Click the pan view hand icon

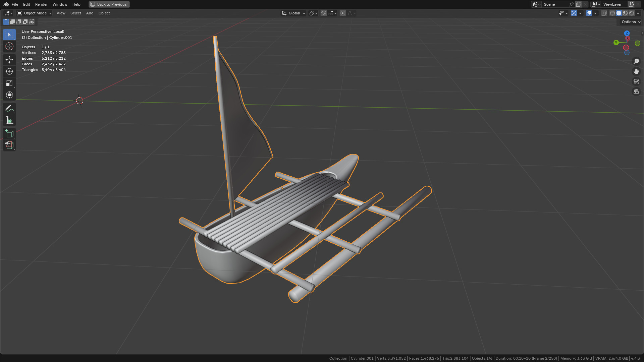click(636, 71)
